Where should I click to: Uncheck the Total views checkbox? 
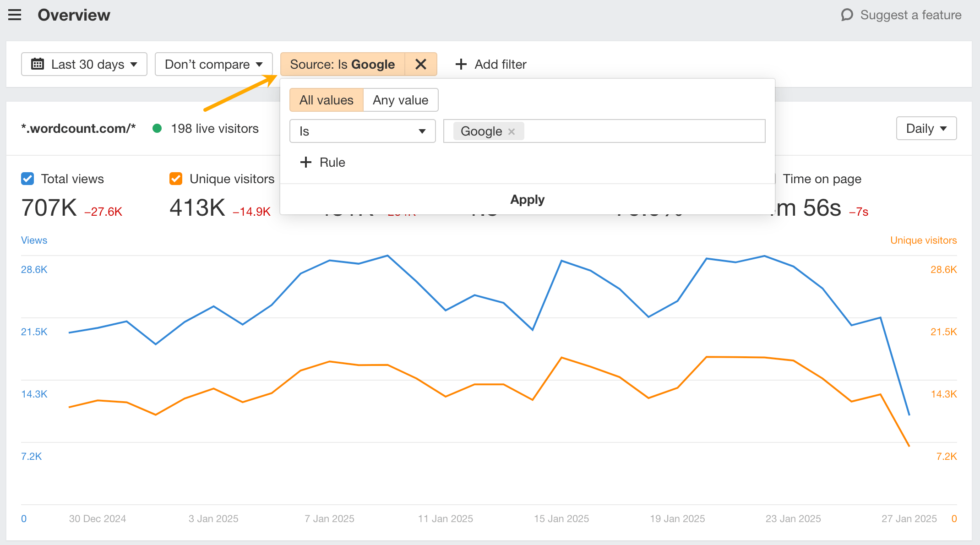pyautogui.click(x=27, y=179)
